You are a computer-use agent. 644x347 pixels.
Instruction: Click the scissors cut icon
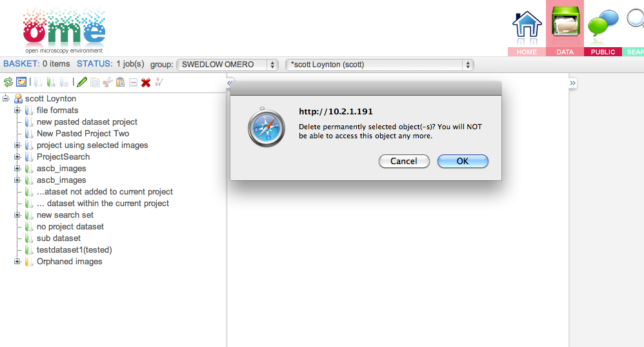108,82
